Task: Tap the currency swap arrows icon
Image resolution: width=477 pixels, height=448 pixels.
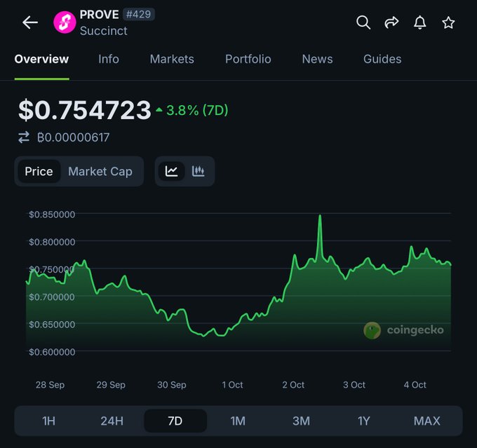Action: [25, 137]
